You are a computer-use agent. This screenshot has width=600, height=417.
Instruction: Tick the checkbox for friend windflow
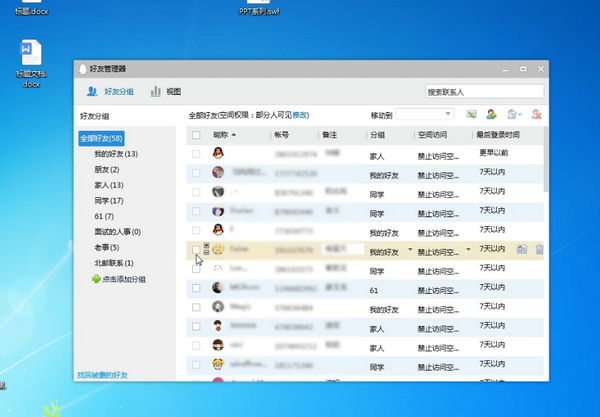pyautogui.click(x=196, y=365)
